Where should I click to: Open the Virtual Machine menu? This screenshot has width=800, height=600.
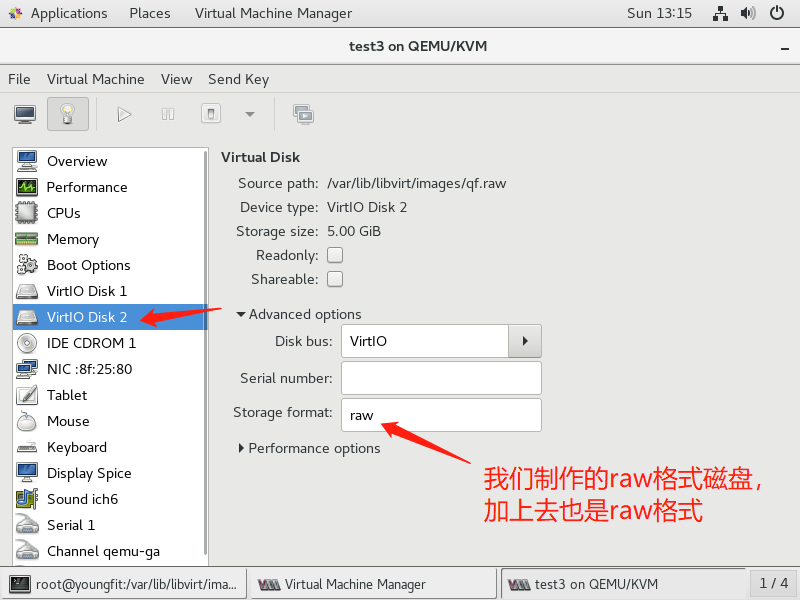tap(95, 80)
